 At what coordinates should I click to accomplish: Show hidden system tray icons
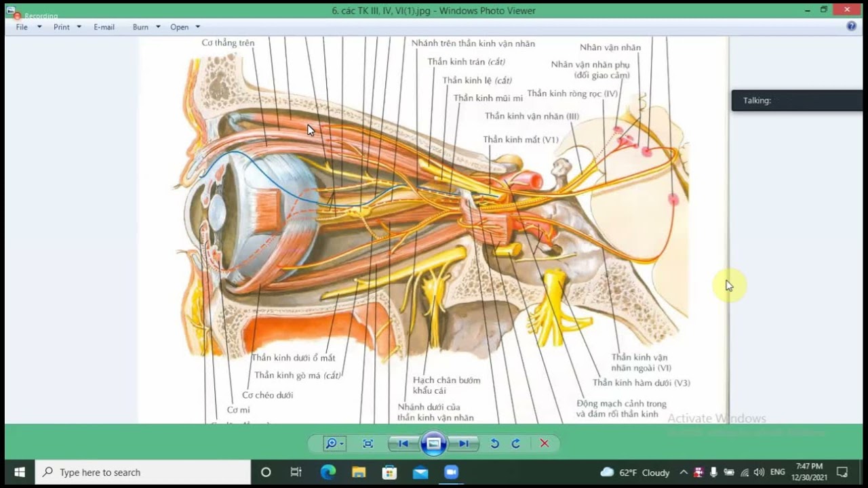[683, 472]
